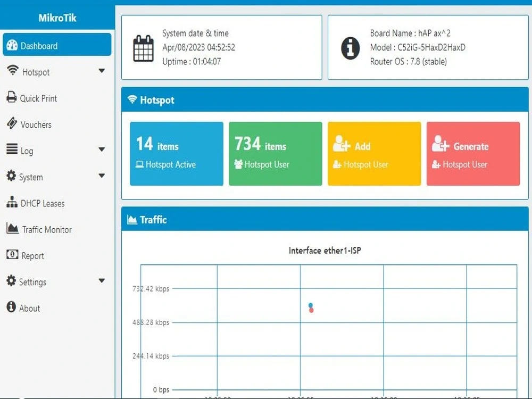Click the Log list icon
532x399 pixels.
pyautogui.click(x=12, y=149)
